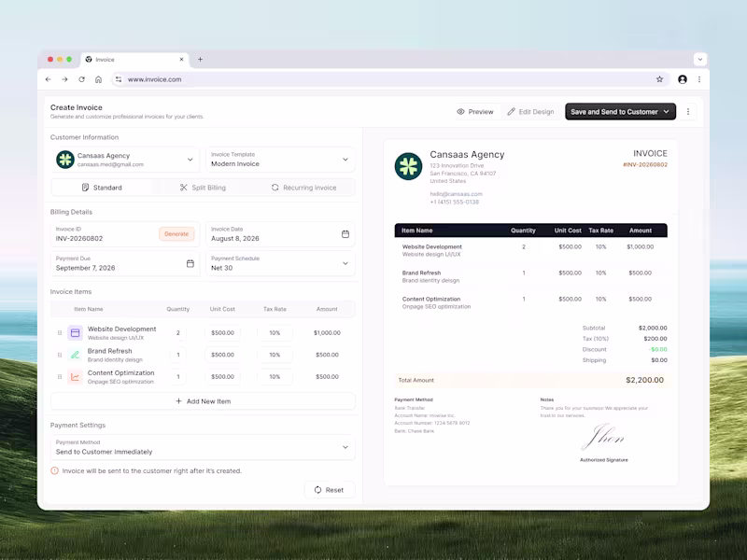Expand the Save and Send dropdown arrow
Image resolution: width=747 pixels, height=560 pixels.
tap(666, 112)
